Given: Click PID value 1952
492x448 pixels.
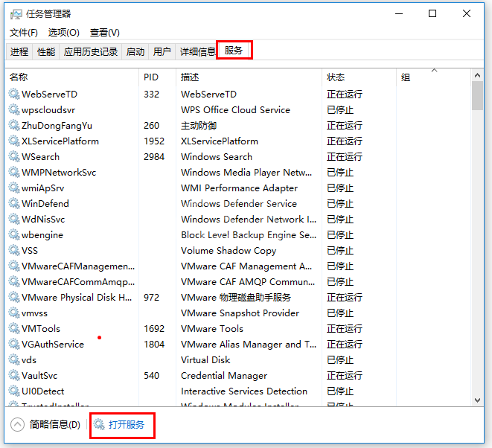Looking at the screenshot, I should (x=154, y=141).
